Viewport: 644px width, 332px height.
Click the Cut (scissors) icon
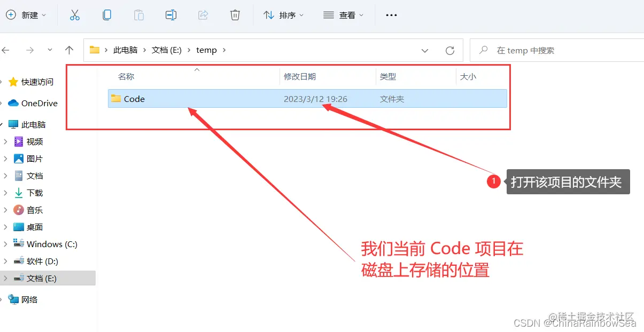pyautogui.click(x=75, y=15)
